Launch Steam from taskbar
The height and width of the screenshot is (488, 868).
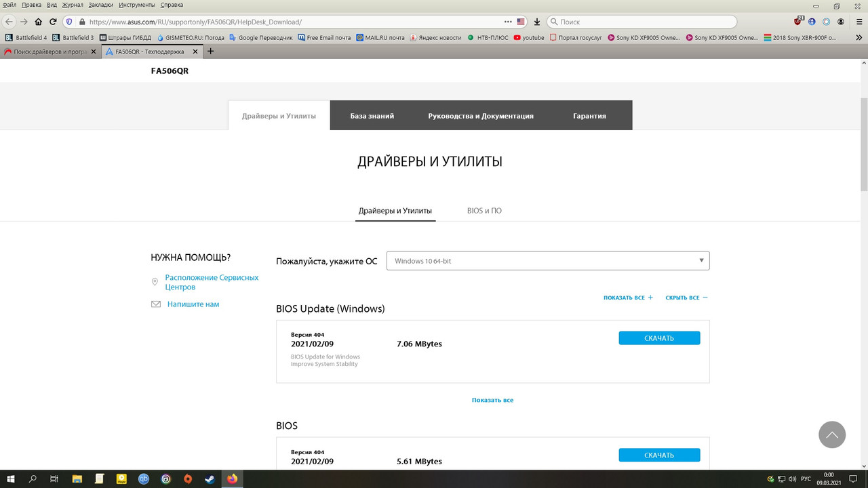click(x=210, y=479)
